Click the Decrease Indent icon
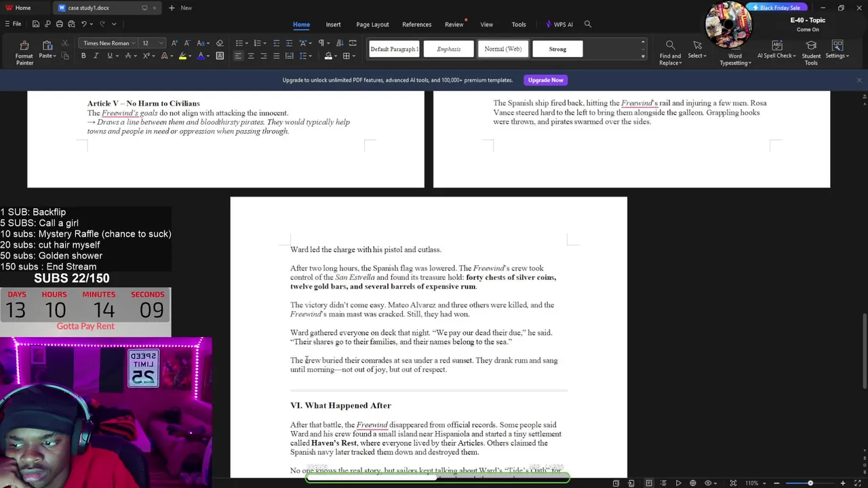 [x=276, y=43]
